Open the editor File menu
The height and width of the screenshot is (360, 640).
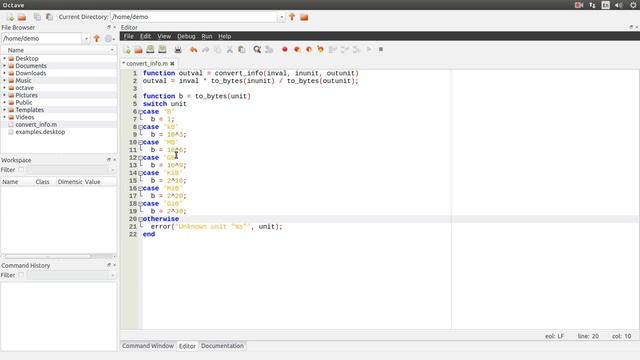point(129,36)
